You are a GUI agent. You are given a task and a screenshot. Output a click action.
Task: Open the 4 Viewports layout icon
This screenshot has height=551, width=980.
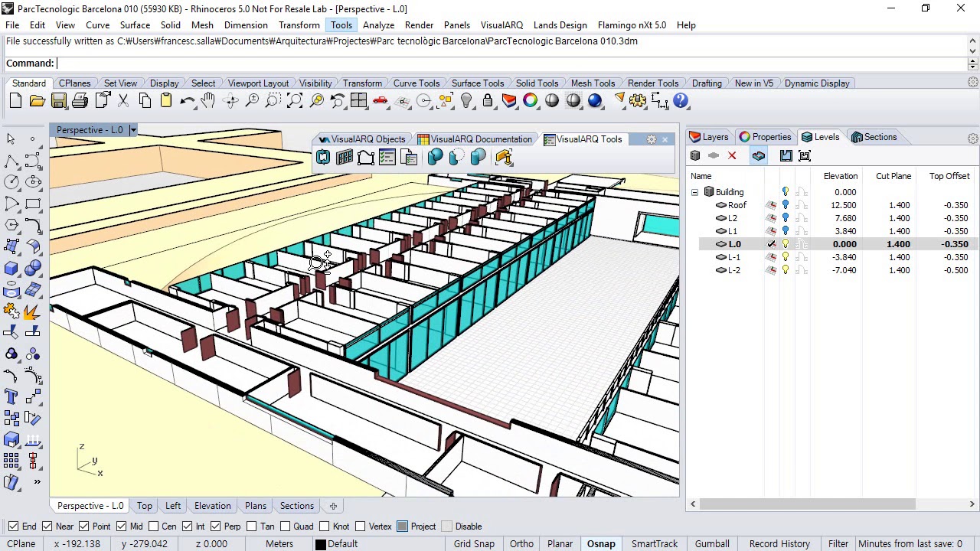[x=358, y=100]
